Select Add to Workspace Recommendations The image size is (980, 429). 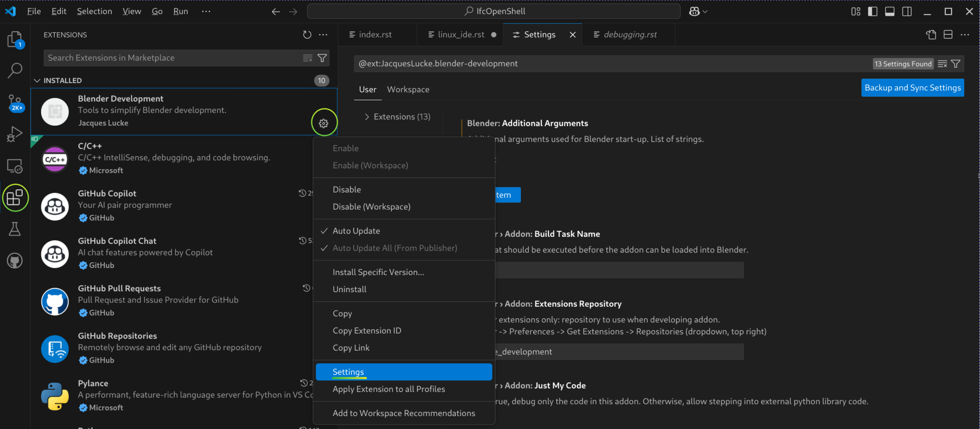point(404,413)
